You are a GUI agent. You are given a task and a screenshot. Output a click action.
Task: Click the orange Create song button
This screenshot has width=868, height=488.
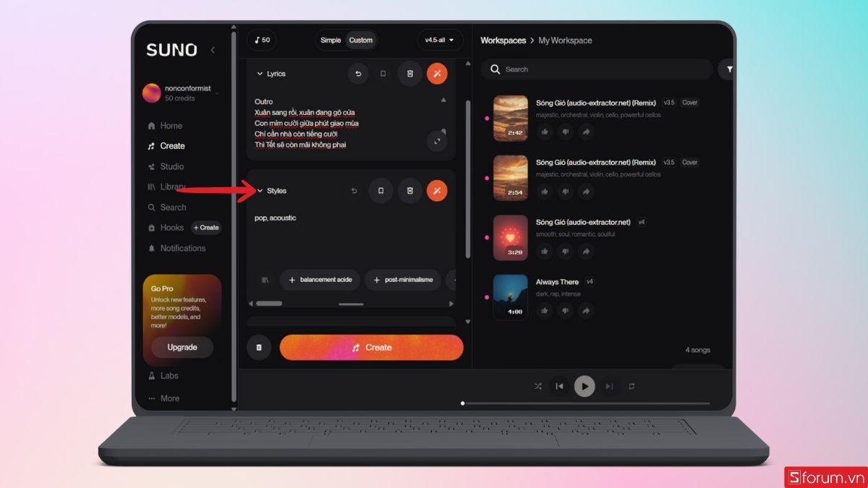[372, 348]
